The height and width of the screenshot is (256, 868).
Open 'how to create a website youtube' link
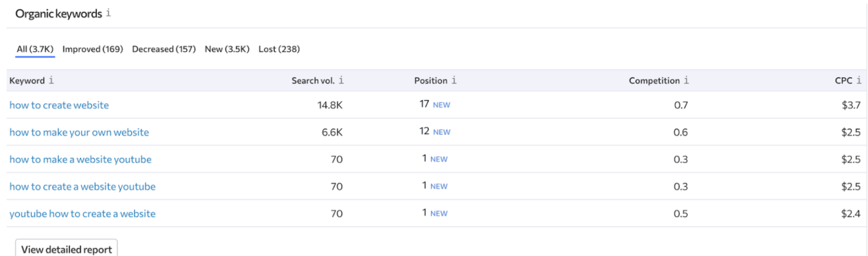(82, 187)
